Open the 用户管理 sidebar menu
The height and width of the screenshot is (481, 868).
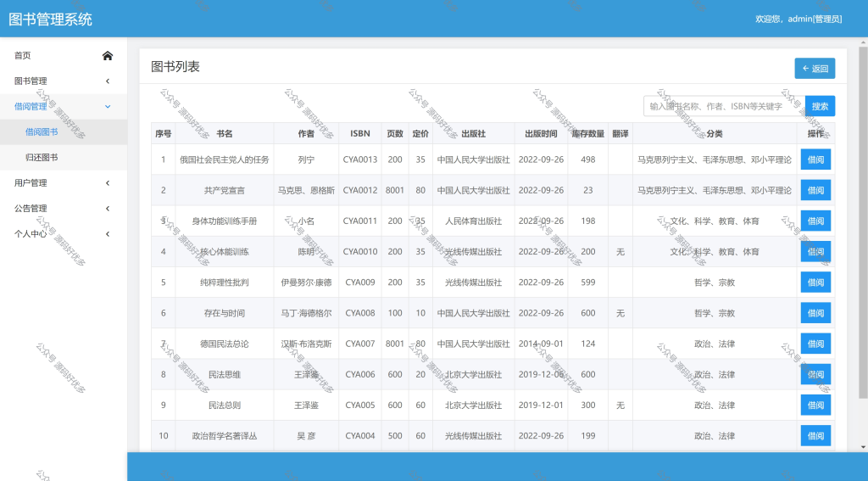[64, 183]
